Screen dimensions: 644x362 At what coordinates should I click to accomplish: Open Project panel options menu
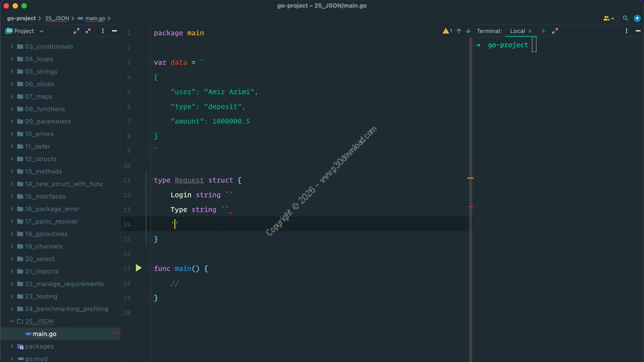103,31
